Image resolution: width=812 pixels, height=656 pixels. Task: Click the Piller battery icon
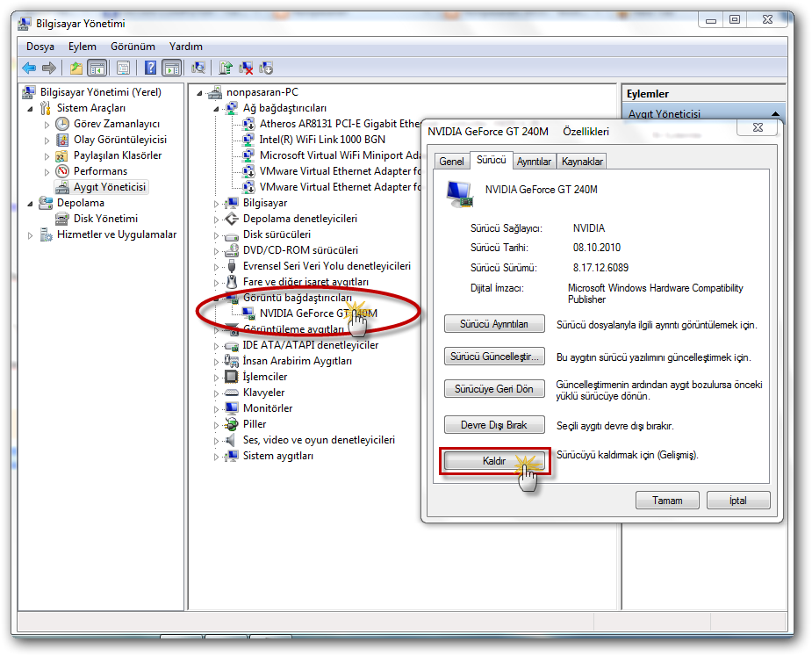tap(232, 424)
